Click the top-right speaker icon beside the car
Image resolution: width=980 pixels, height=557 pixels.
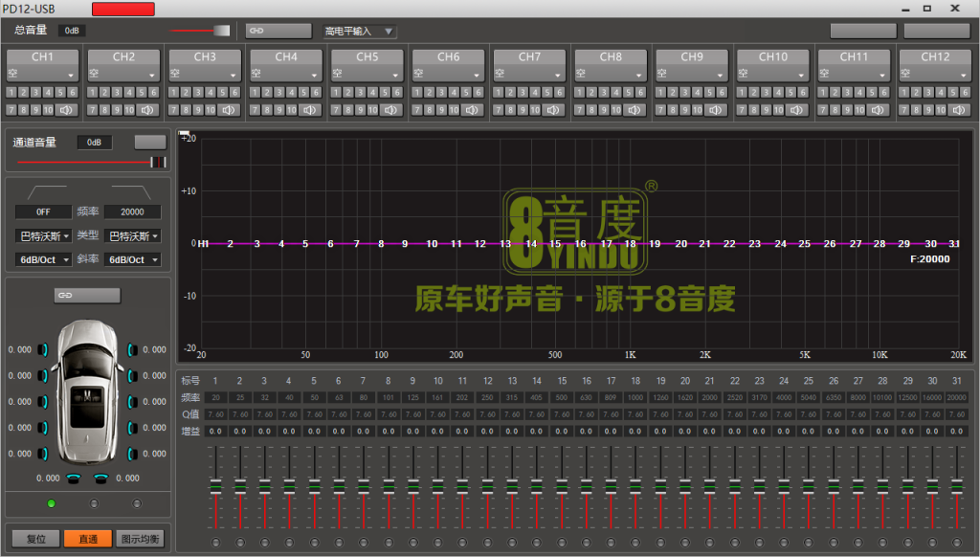coord(132,349)
